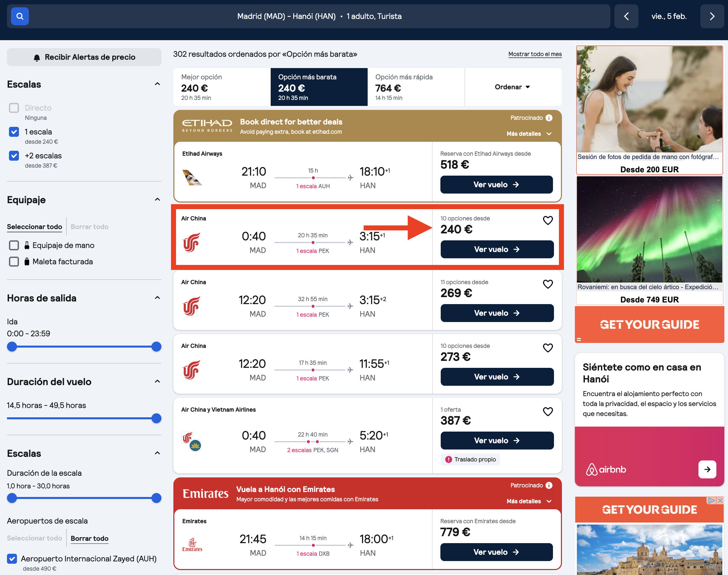Expand Más detalles on Emirates banner
Viewport: 728px width, 575px height.
[x=529, y=501]
